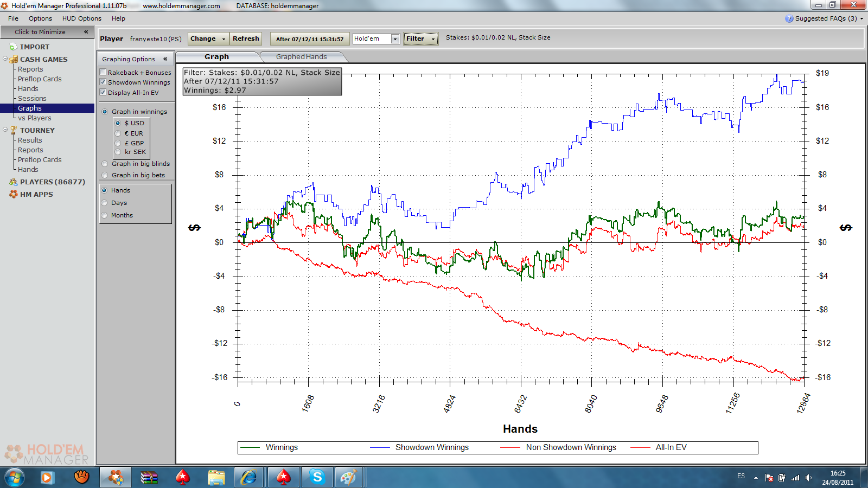Open the HUD Options menu

[x=81, y=18]
